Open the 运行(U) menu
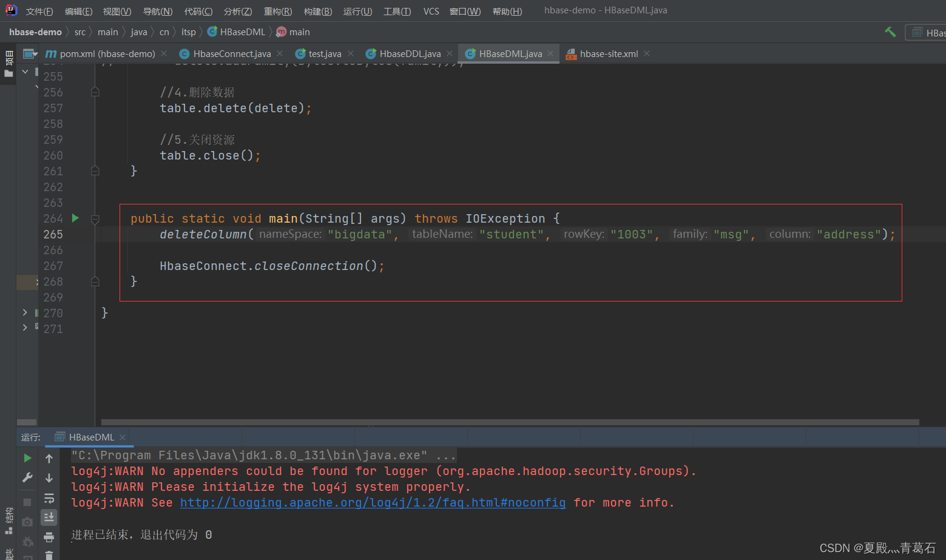 pyautogui.click(x=358, y=12)
